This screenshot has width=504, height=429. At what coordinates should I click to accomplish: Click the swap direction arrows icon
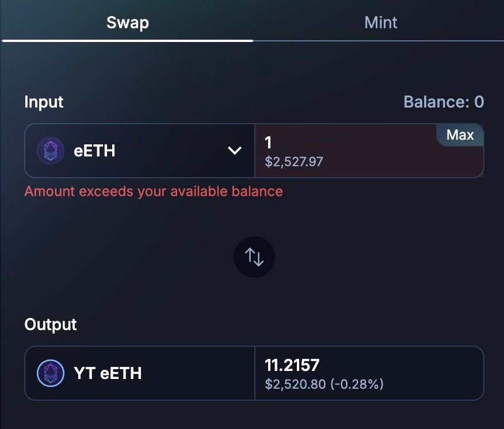254,257
